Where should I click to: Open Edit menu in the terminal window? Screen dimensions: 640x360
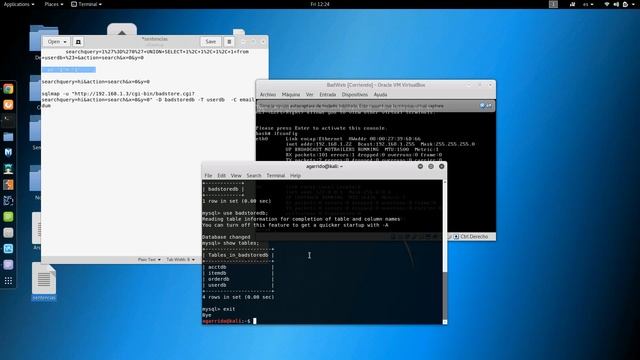coord(221,176)
